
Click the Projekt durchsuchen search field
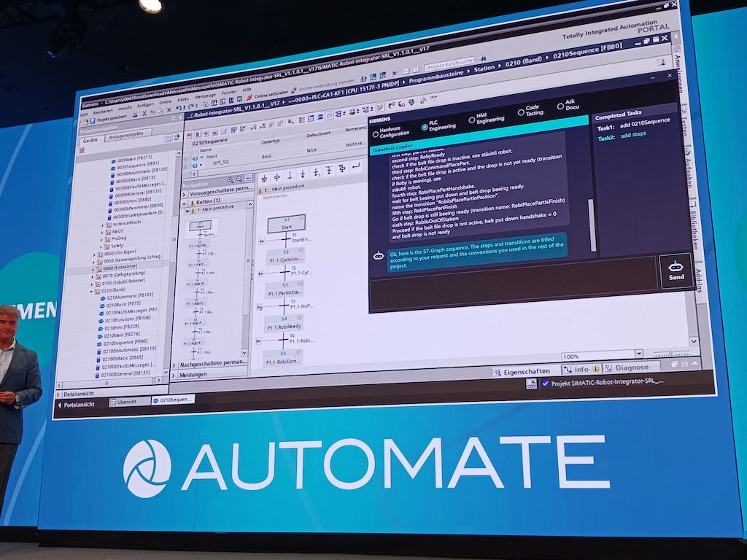click(x=449, y=63)
